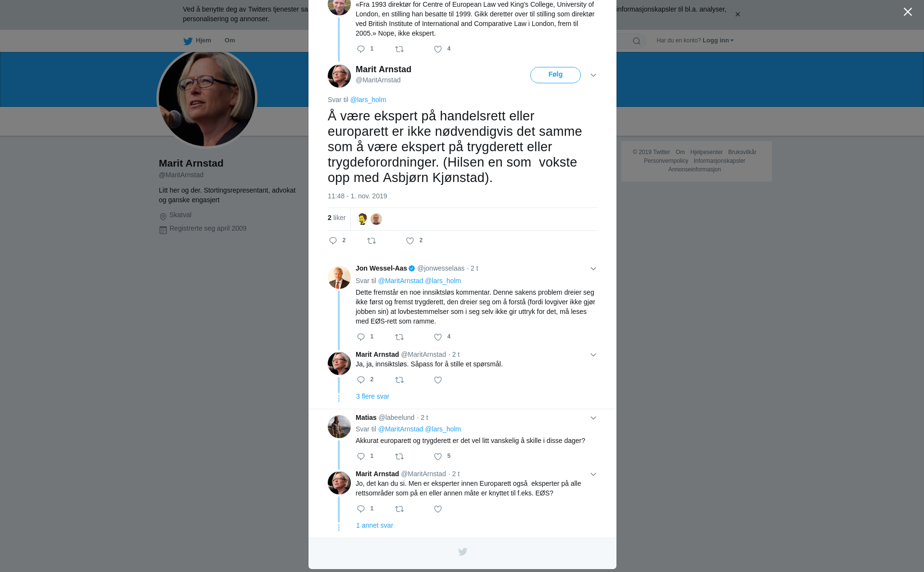Open the Om menu item
Image resolution: width=924 pixels, height=572 pixels.
(230, 40)
